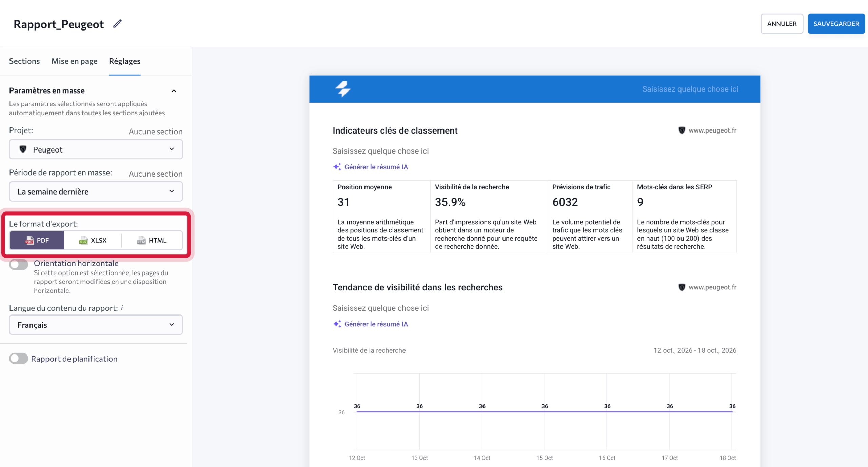Open the Projet dropdown showing Peugeot
Screen dimensions: 868x467
pos(96,149)
